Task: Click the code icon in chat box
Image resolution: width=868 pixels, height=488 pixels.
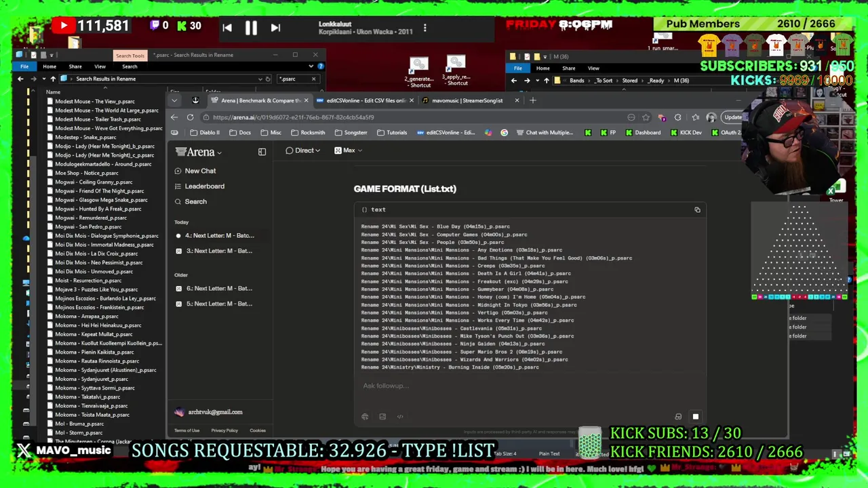Action: [x=400, y=417]
